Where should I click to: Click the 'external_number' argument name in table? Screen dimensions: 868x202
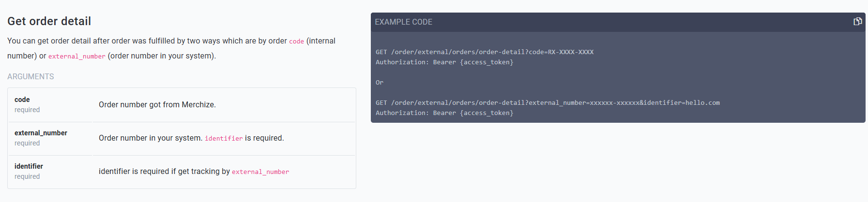pos(41,133)
